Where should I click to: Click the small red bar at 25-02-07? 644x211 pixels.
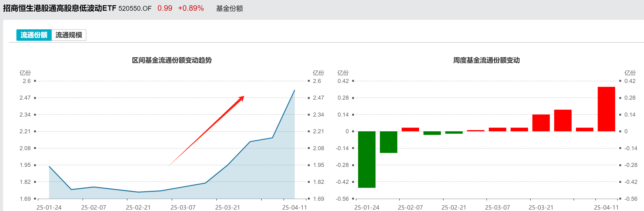pos(410,130)
